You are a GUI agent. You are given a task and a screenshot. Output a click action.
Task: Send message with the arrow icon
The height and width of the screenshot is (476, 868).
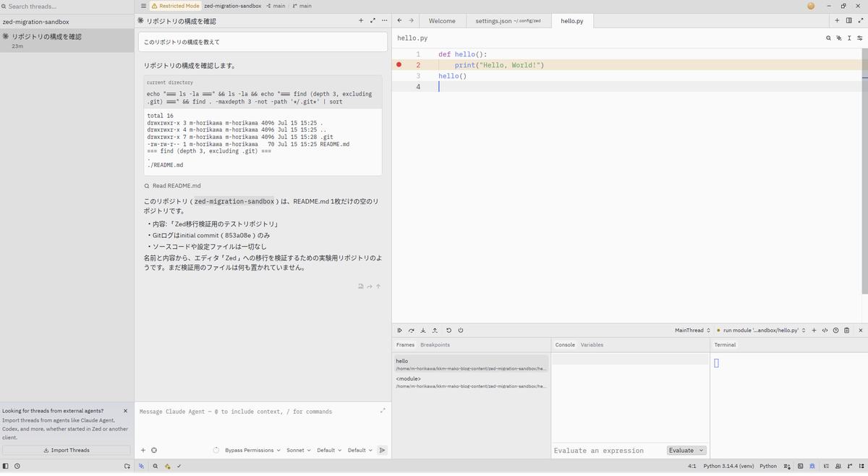coord(382,450)
